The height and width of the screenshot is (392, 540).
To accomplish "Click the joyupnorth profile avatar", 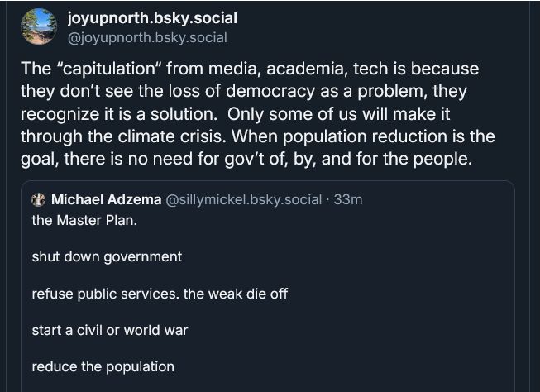I will click(x=39, y=27).
